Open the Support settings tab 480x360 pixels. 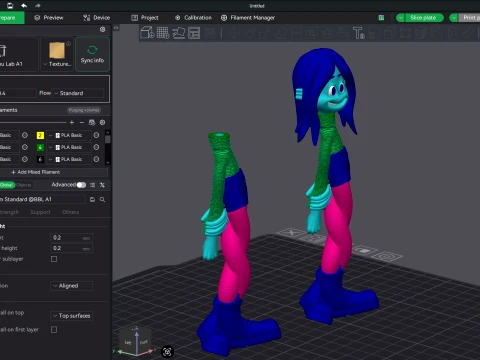tap(40, 212)
